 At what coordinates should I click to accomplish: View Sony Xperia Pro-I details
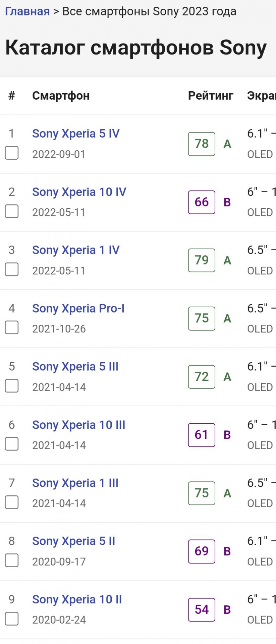(78, 309)
